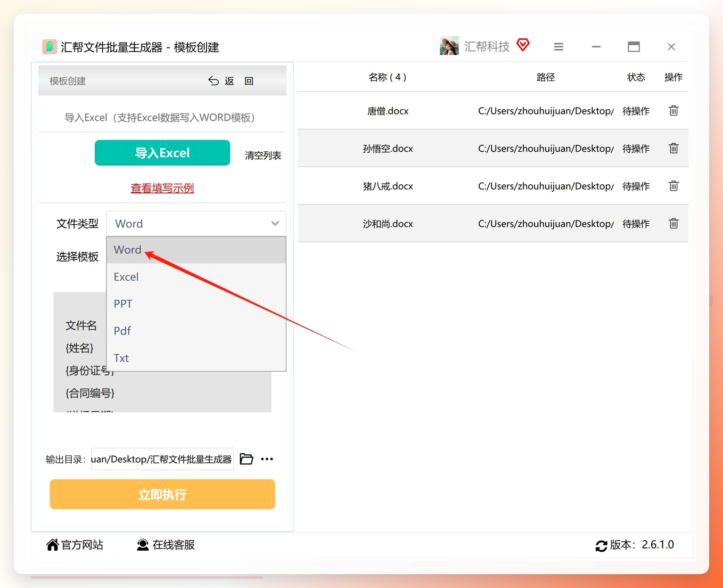
Task: Choose Txt file type option
Action: pyautogui.click(x=196, y=358)
